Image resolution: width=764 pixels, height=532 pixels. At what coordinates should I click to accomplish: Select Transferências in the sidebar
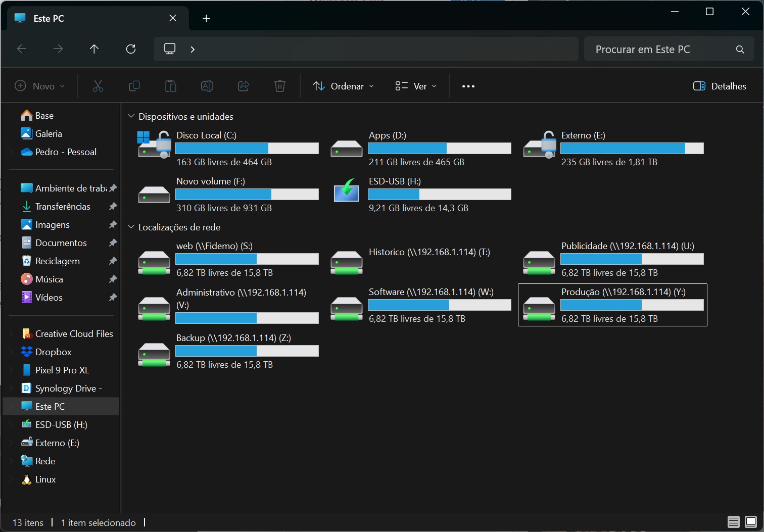click(63, 207)
